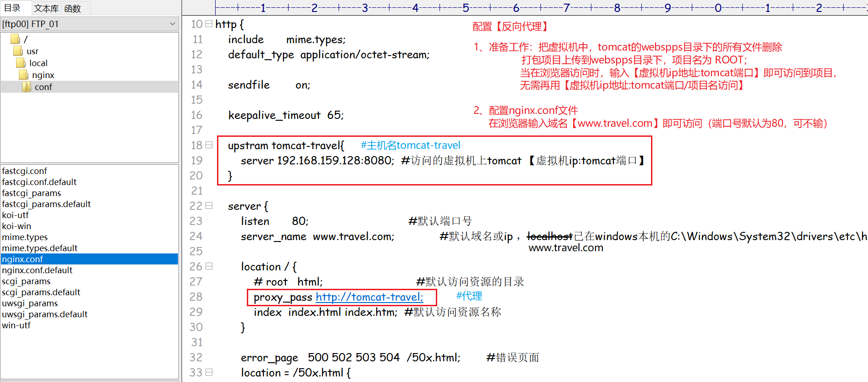Open mime.types.default in the file list

pos(39,248)
